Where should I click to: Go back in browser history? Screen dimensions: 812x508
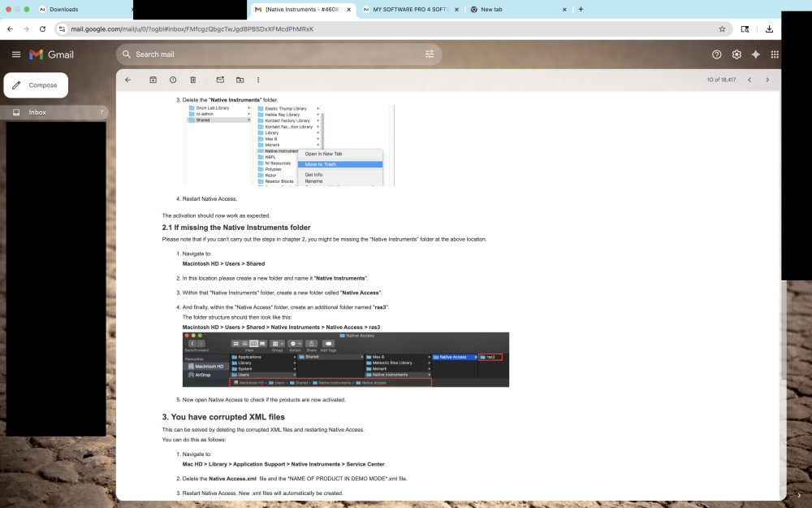pos(10,29)
